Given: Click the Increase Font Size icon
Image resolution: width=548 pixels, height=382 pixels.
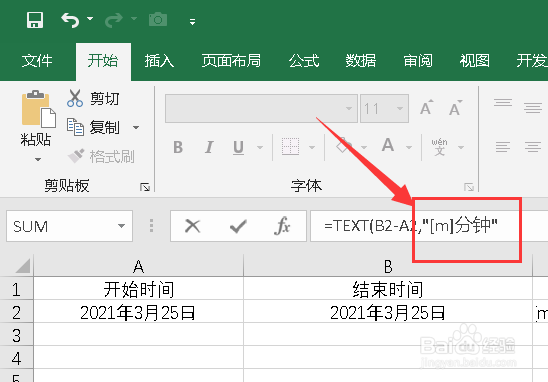Looking at the screenshot, I should [426, 108].
